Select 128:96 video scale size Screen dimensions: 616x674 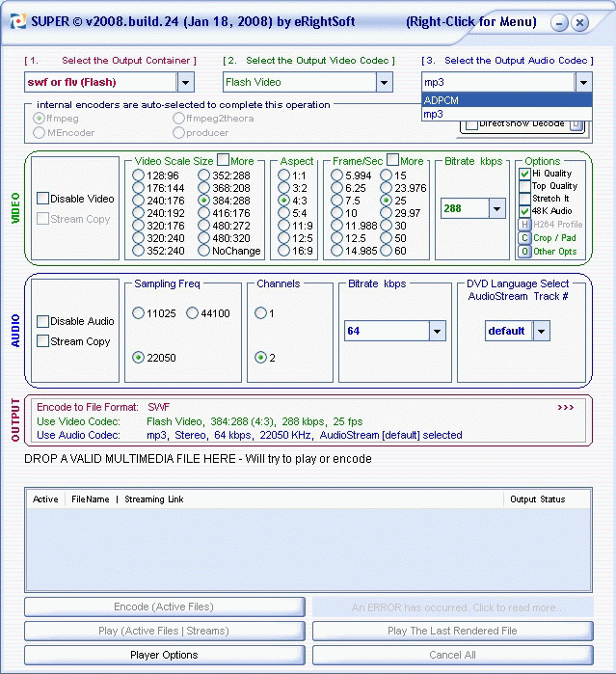tap(139, 175)
